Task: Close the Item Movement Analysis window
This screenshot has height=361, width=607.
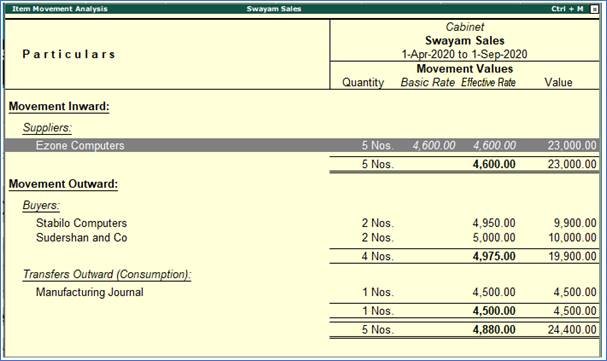Action: [594, 9]
